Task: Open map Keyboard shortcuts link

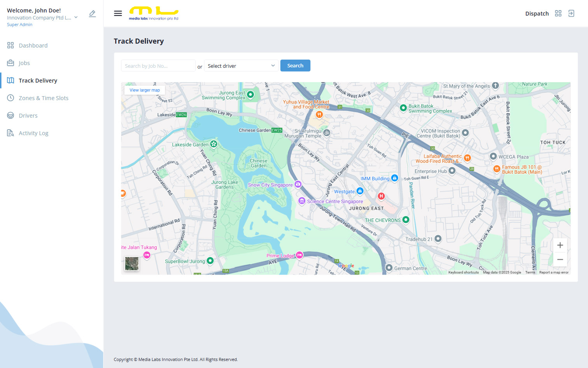Action: click(464, 273)
